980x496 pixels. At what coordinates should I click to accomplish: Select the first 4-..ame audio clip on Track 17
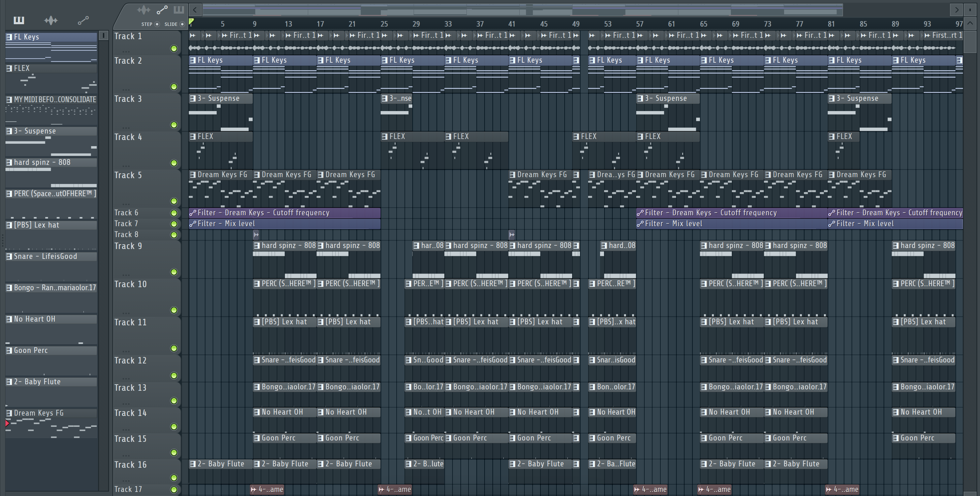(267, 490)
